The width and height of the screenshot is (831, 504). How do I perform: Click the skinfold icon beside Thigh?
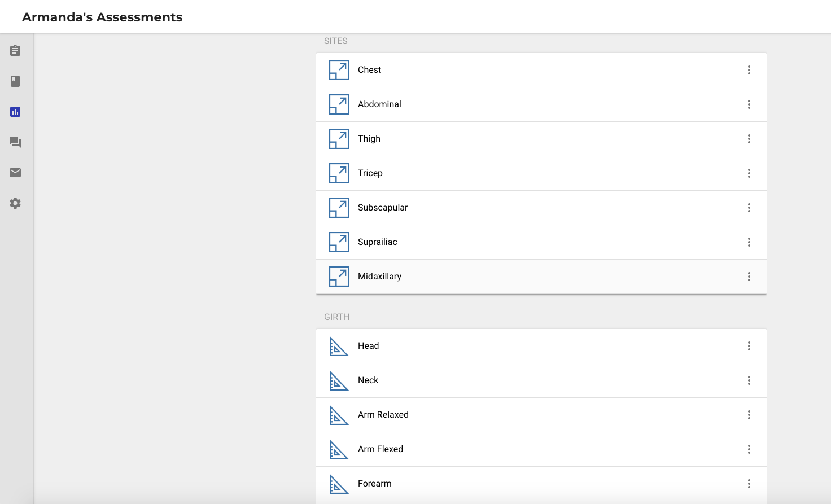(x=339, y=139)
